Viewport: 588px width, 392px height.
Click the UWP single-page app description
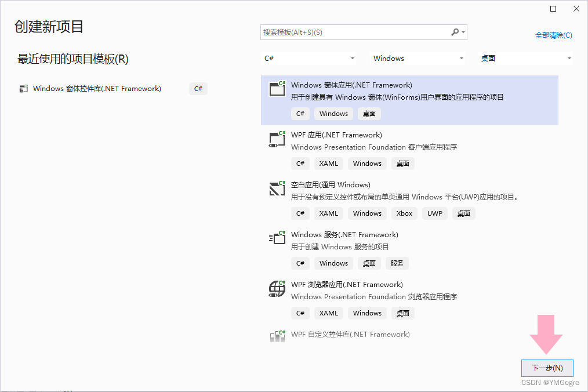(405, 197)
